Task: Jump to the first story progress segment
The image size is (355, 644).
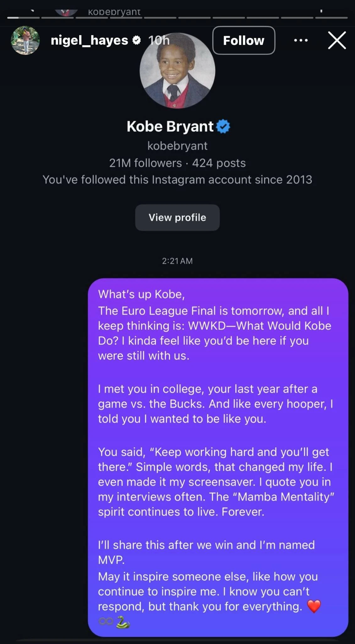Action: tap(24, 18)
